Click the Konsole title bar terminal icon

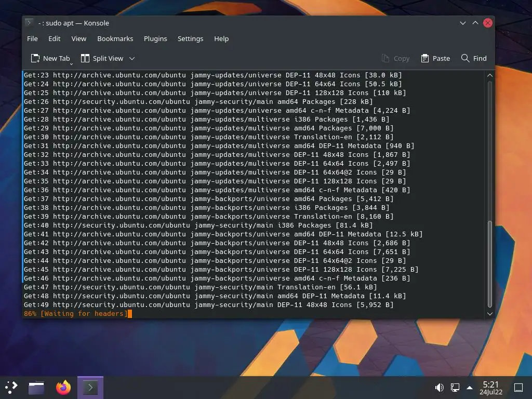tap(30, 23)
